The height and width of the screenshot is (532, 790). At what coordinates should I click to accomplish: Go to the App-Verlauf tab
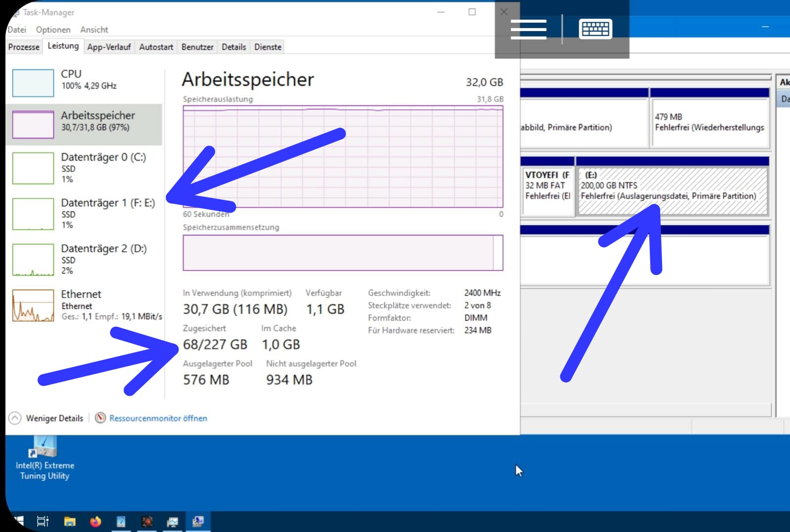[x=109, y=47]
